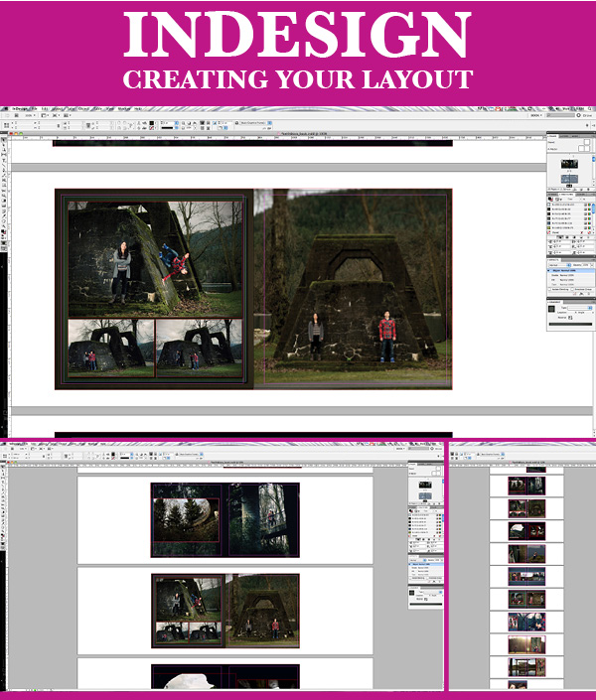
Task: Click the fx add effect icon in top Effects panel
Action: (581, 293)
